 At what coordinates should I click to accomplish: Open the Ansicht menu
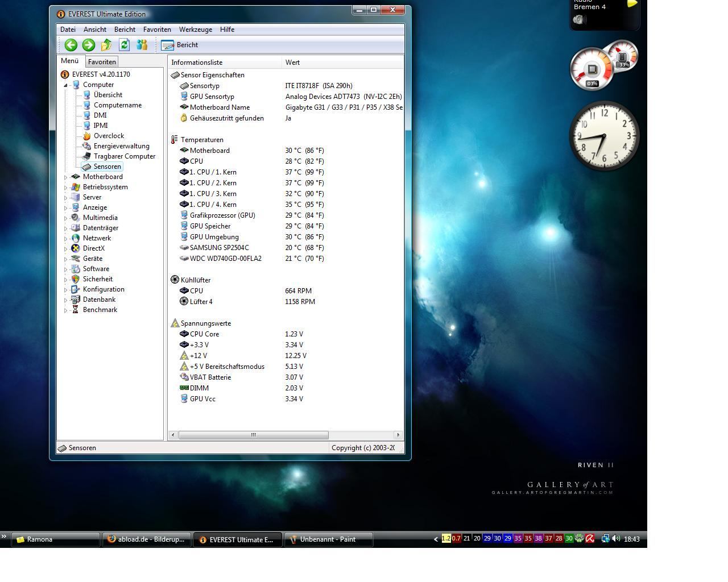coord(95,30)
